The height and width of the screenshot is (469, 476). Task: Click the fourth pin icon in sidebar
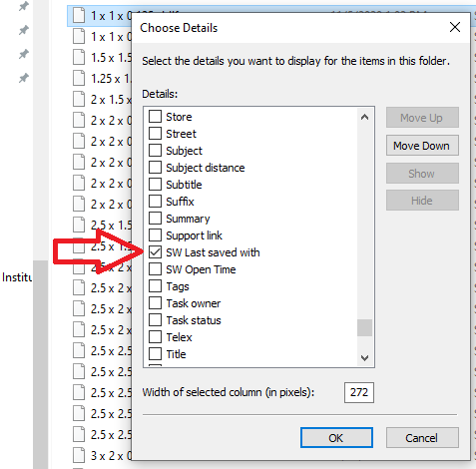(23, 78)
